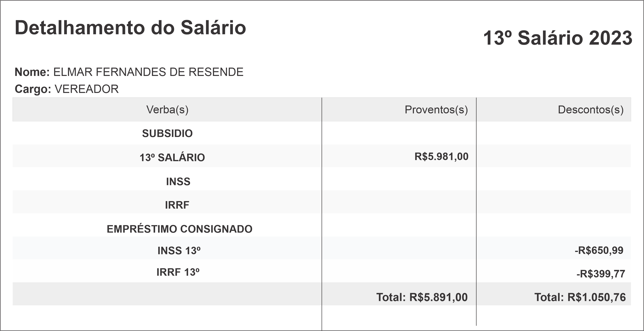The height and width of the screenshot is (331, 644).
Task: Click the R$5.981,00 provento amount
Action: [x=441, y=157]
